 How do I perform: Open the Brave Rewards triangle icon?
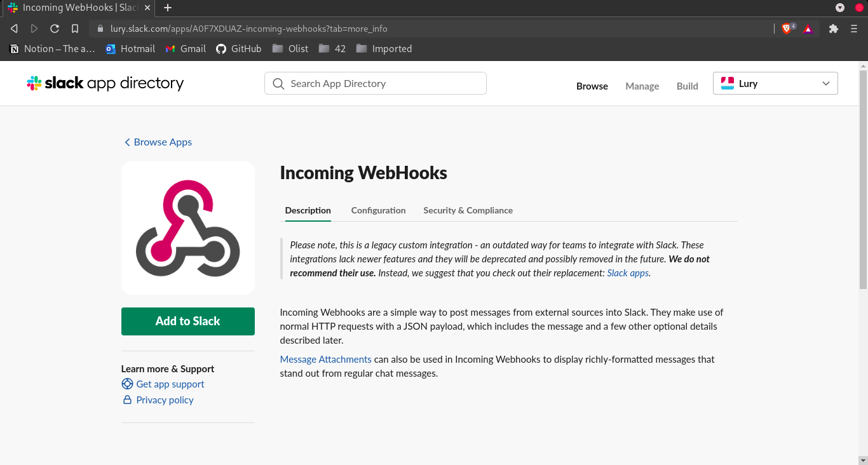[x=808, y=29]
